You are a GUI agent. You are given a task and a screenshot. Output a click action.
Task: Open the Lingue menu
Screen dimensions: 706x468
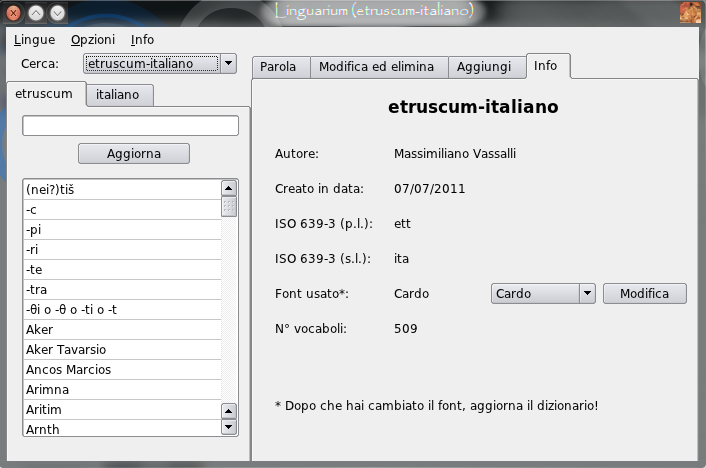(34, 40)
